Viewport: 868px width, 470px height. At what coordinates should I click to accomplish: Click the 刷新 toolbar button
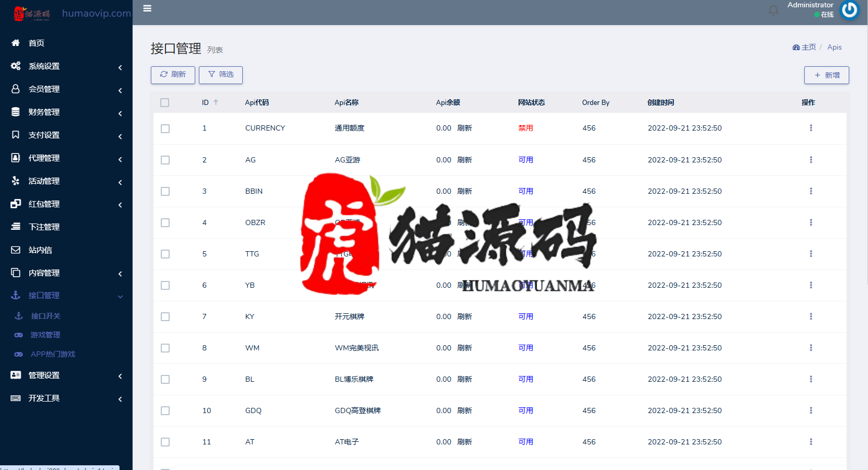[173, 75]
